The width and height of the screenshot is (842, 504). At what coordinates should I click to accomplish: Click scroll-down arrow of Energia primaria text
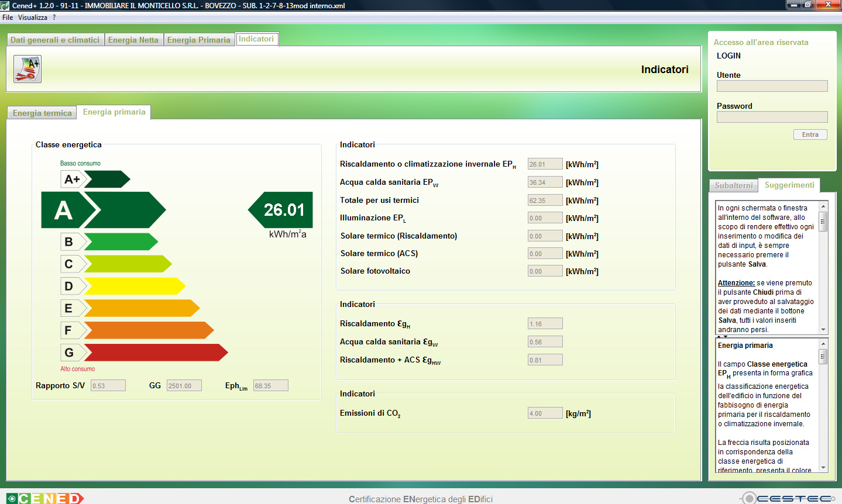click(823, 468)
